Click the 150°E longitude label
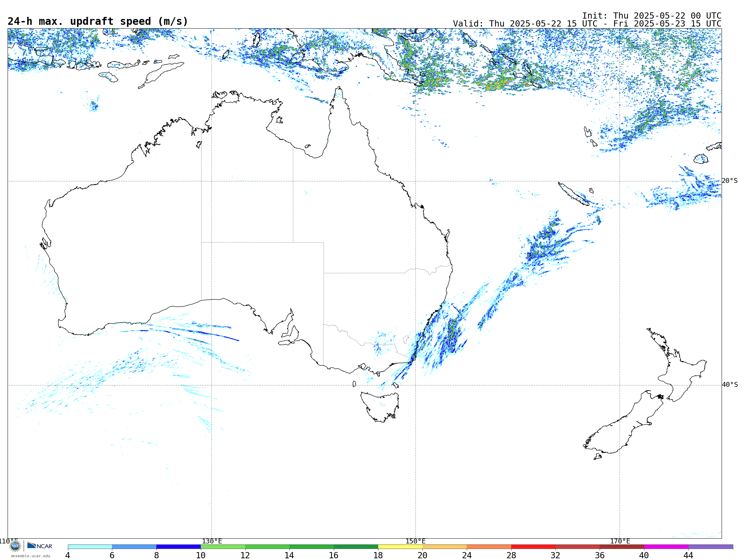Screen dimensions: 744x560 tap(415, 541)
